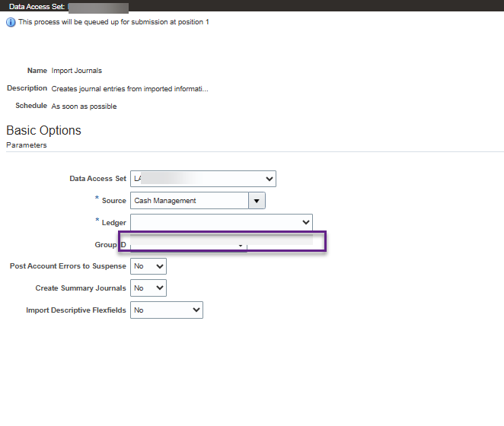The width and height of the screenshot is (504, 426).
Task: Click the Data Access Set title bar
Action: tap(252, 6)
